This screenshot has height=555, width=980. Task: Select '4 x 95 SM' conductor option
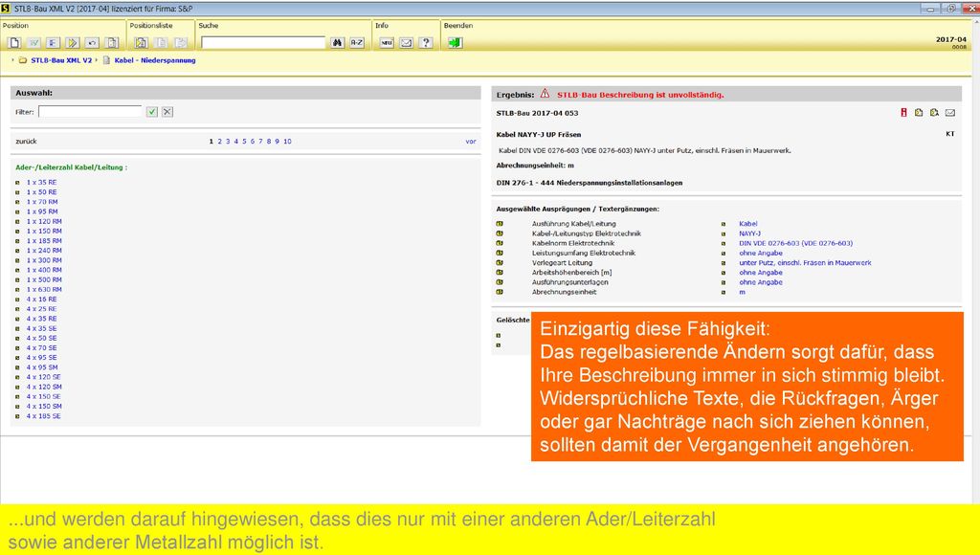coord(42,367)
